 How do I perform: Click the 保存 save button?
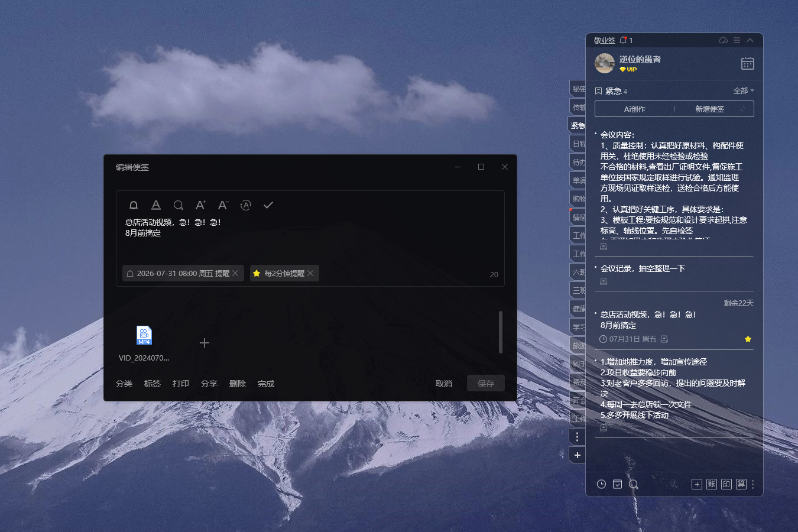pyautogui.click(x=486, y=384)
